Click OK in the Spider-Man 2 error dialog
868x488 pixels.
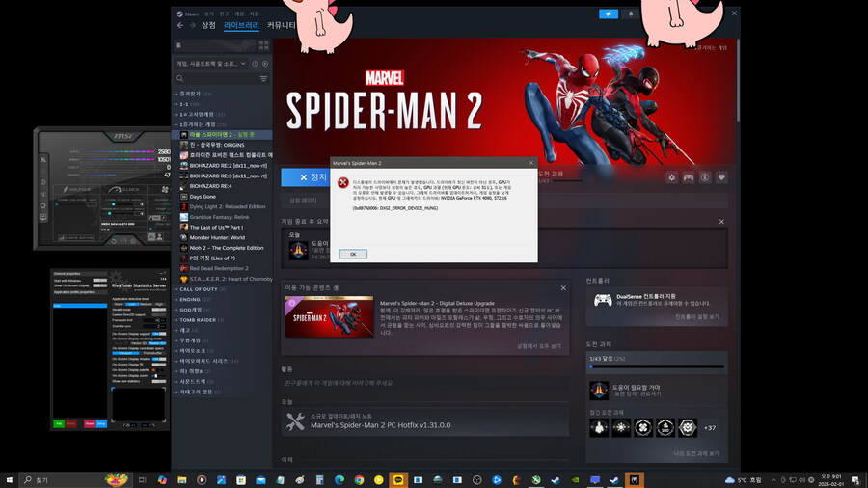(352, 254)
